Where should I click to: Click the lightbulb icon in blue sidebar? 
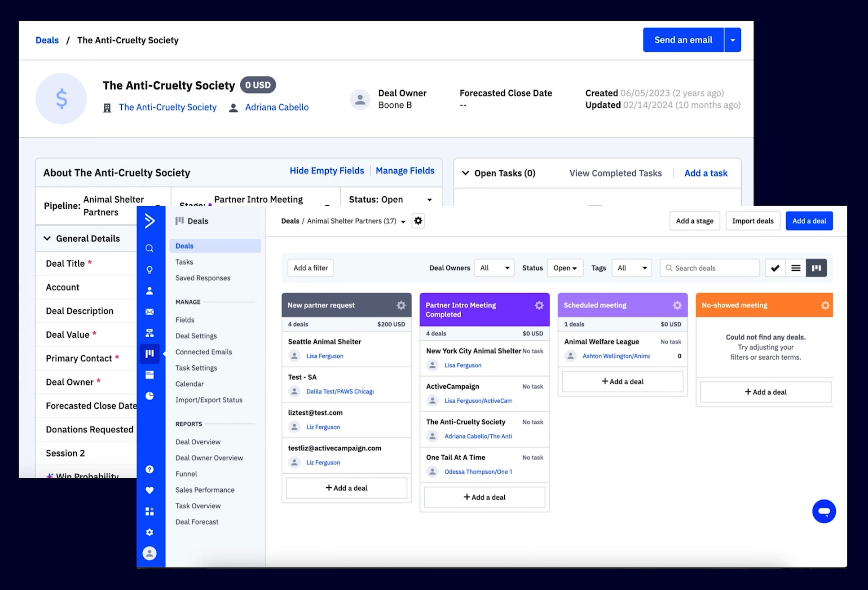150,270
